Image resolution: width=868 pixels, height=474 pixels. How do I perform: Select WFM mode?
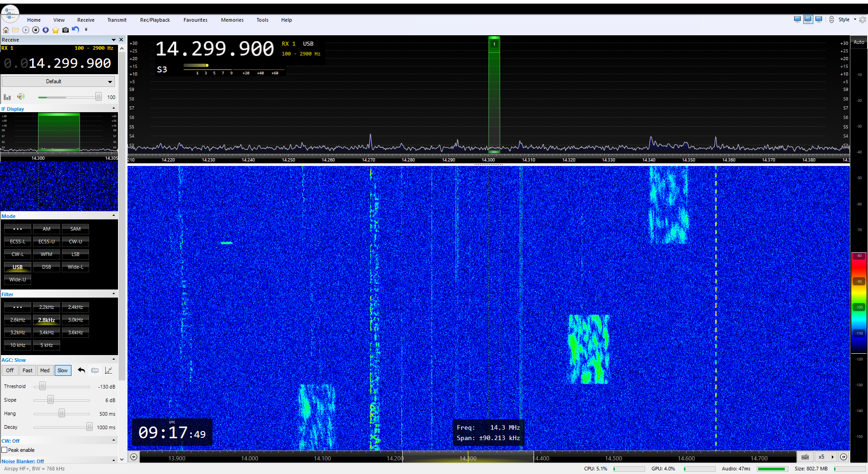coord(47,254)
